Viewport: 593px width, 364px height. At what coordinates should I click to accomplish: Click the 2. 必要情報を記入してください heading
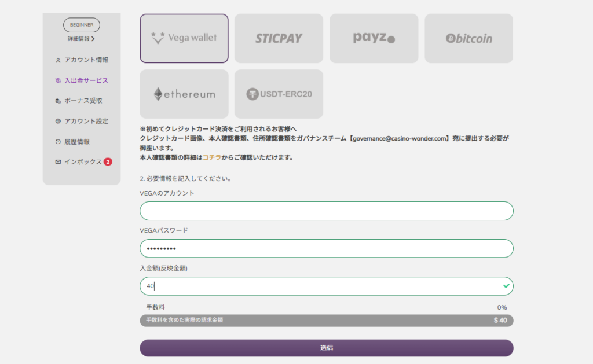185,178
